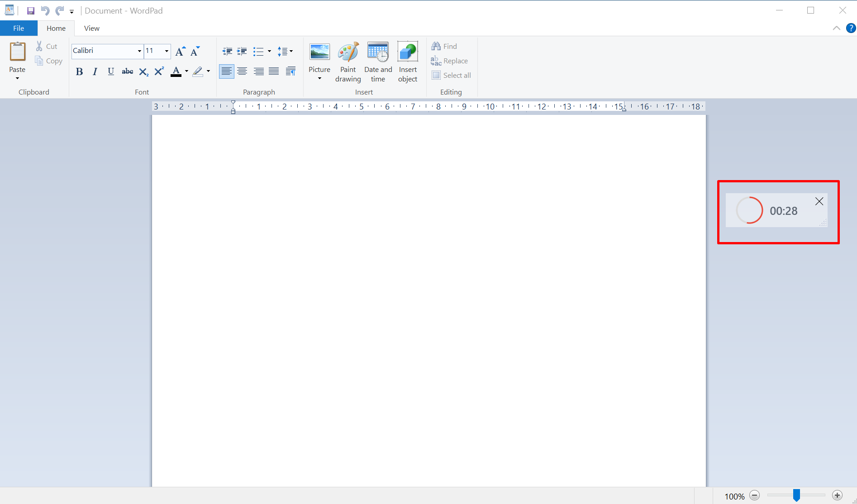Click the Paint drawing icon
This screenshot has height=504, width=857.
pyautogui.click(x=348, y=62)
